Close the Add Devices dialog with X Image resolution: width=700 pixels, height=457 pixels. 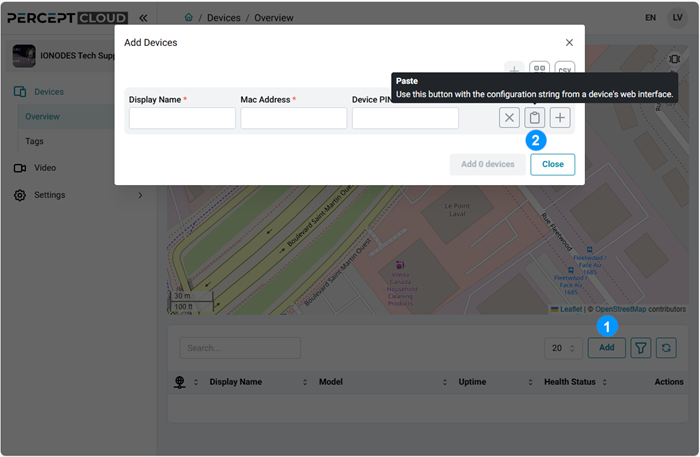pyautogui.click(x=569, y=43)
